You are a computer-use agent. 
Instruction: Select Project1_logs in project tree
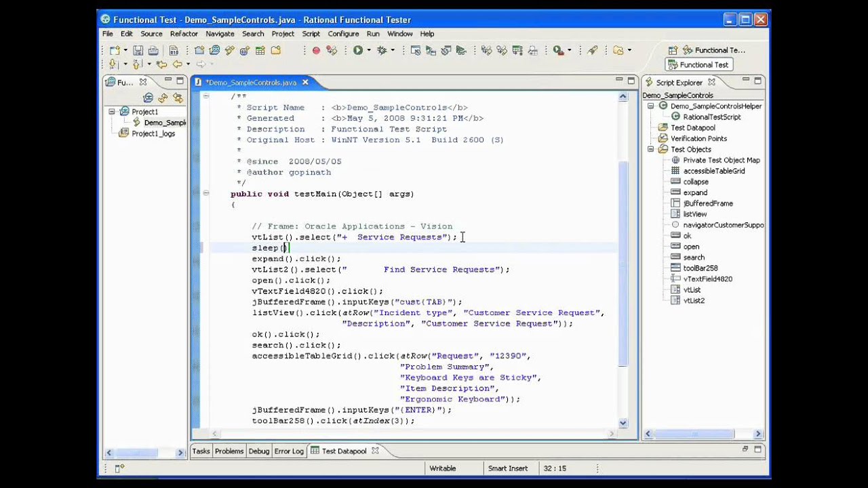153,134
